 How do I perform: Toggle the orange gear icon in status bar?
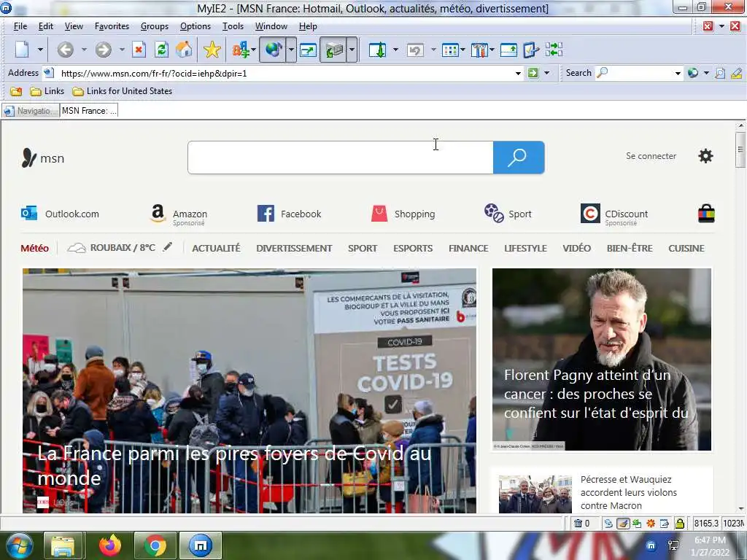(x=651, y=524)
